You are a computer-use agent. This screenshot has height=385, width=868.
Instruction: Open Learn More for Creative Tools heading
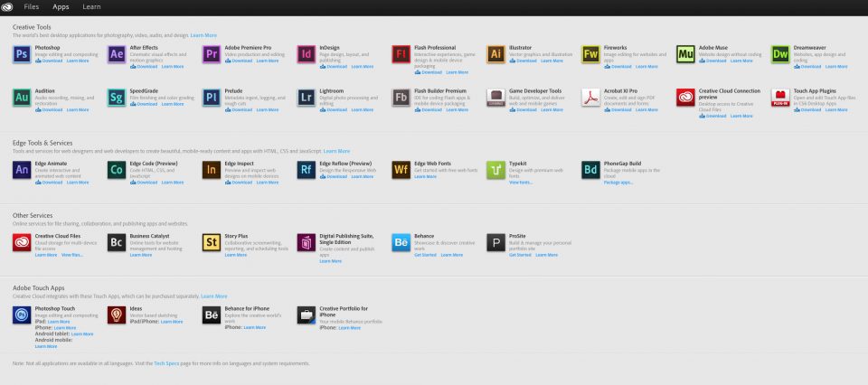tap(203, 35)
